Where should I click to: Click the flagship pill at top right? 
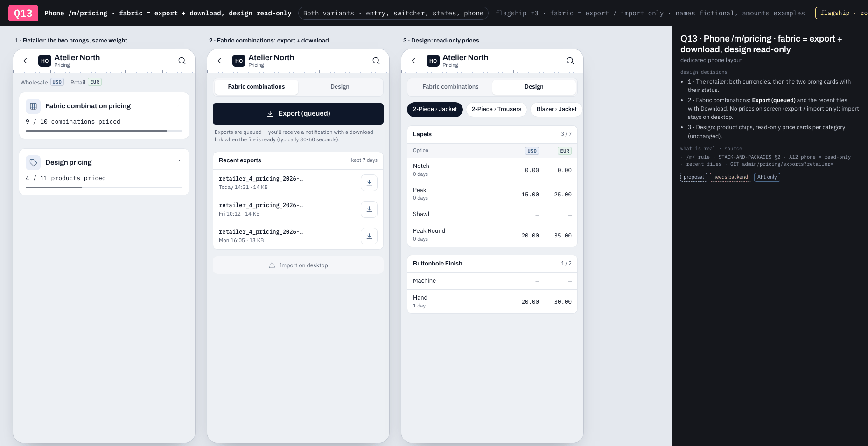(842, 13)
